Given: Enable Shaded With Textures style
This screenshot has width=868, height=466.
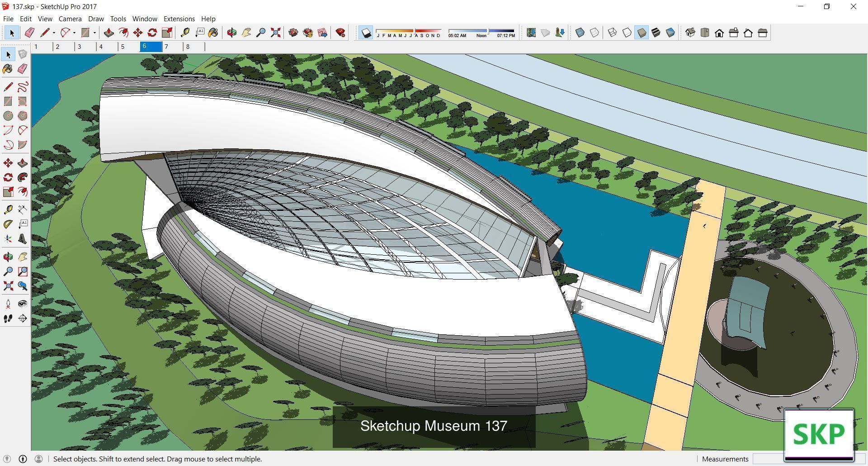Looking at the screenshot, I should coord(656,33).
